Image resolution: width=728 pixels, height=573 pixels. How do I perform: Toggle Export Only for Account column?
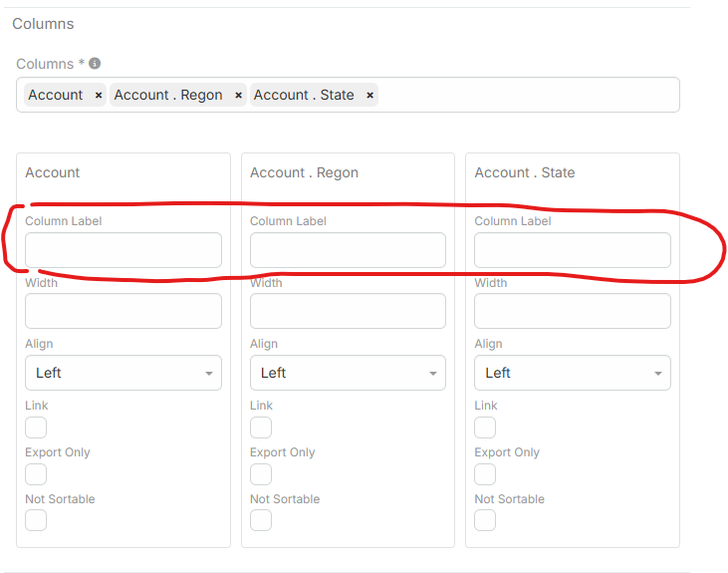(x=36, y=474)
